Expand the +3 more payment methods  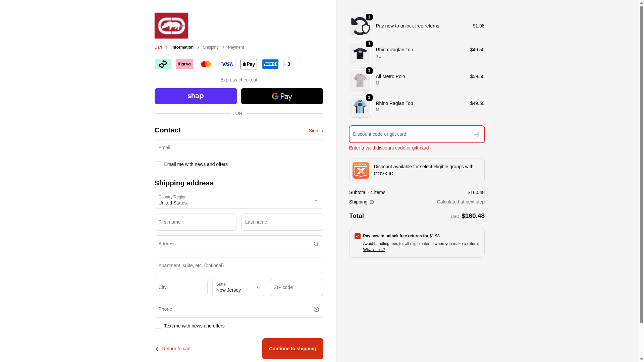[291, 64]
